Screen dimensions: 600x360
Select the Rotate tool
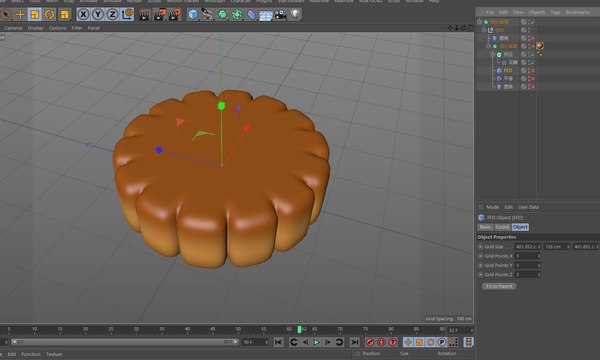point(49,15)
